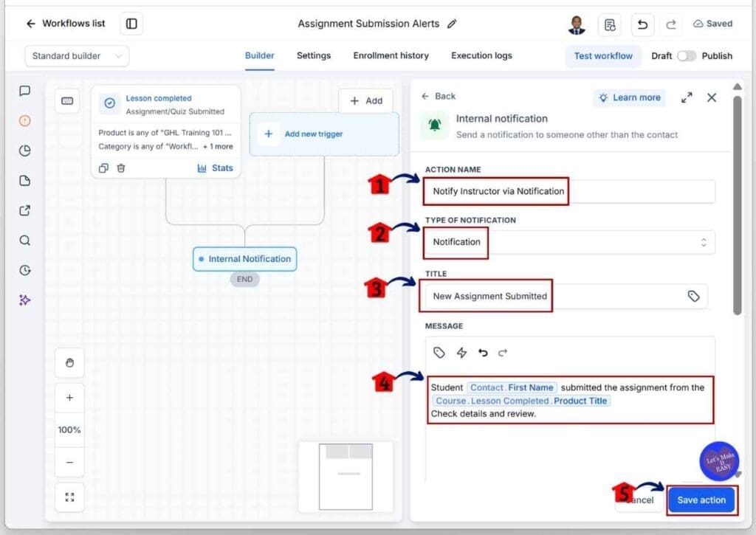The height and width of the screenshot is (535, 756).
Task: Click the Contact.First Name tag
Action: pyautogui.click(x=512, y=387)
